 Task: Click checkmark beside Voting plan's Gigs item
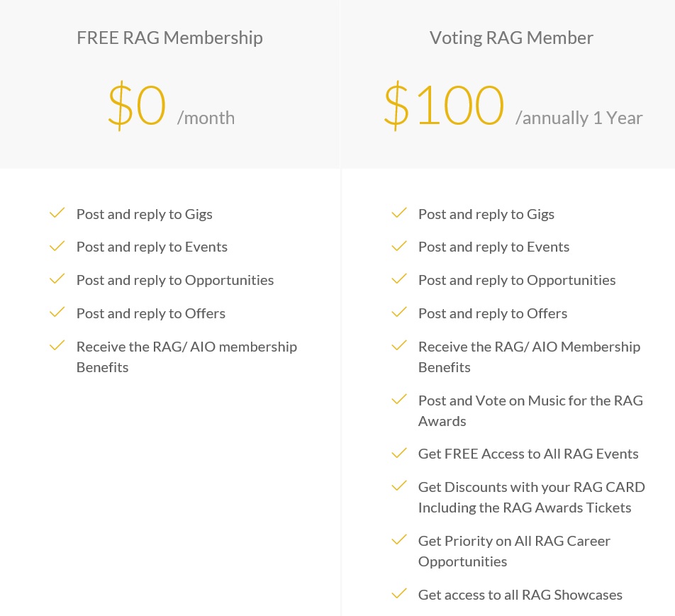click(399, 213)
